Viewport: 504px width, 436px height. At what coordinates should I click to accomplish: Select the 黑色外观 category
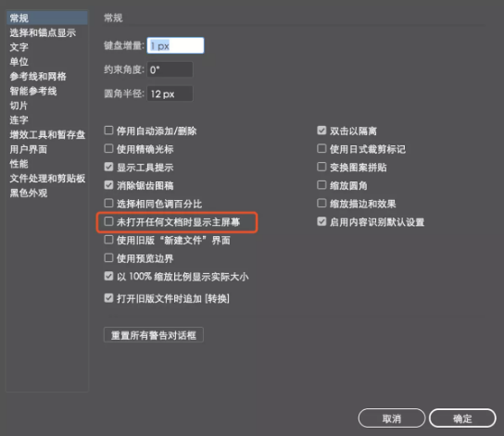click(29, 193)
